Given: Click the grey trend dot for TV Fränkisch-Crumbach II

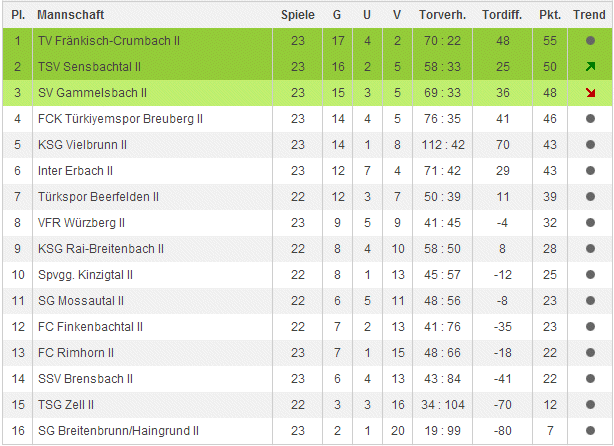Looking at the screenshot, I should click(x=590, y=40).
